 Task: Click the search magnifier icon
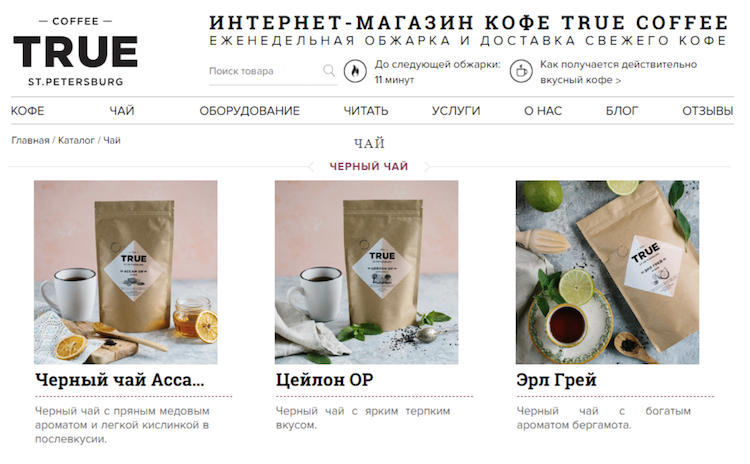click(x=329, y=71)
